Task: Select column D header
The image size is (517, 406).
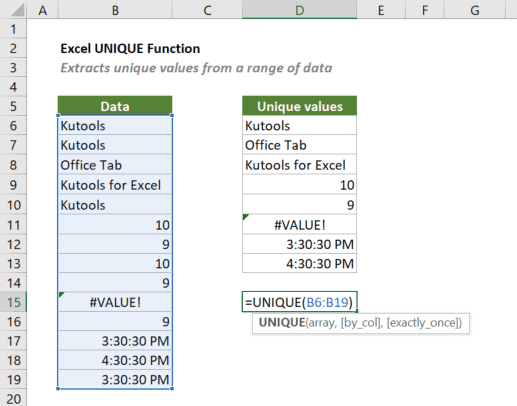Action: tap(299, 10)
